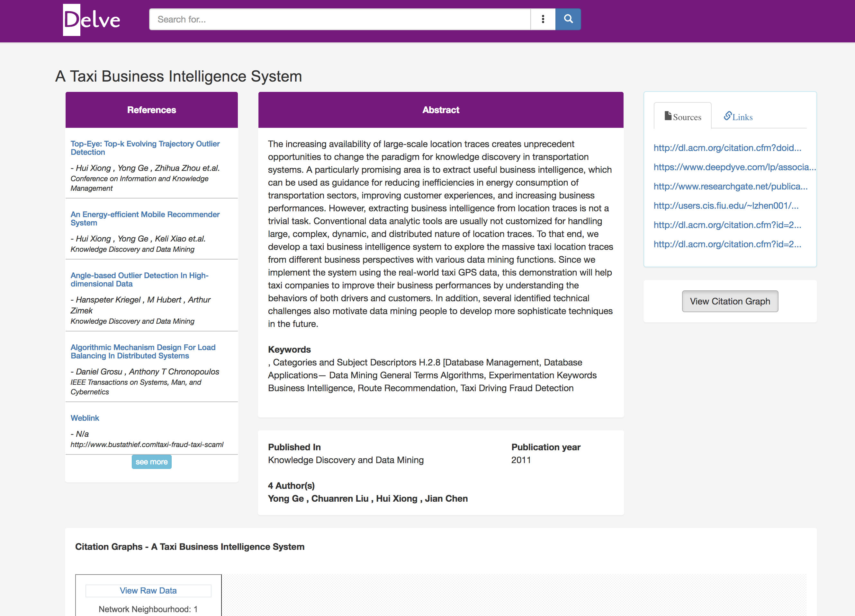855x616 pixels.
Task: Click the Abstract panel header
Action: click(441, 110)
